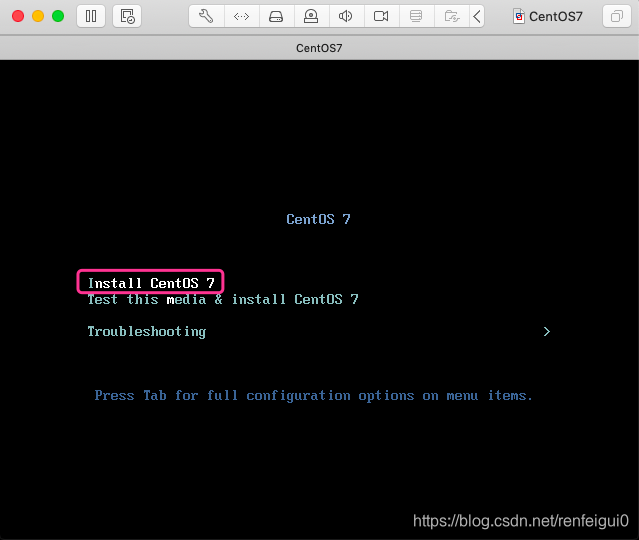Minimize the CentOS7 window with yellow button
Viewport: 639px width, 540px height.
point(38,16)
